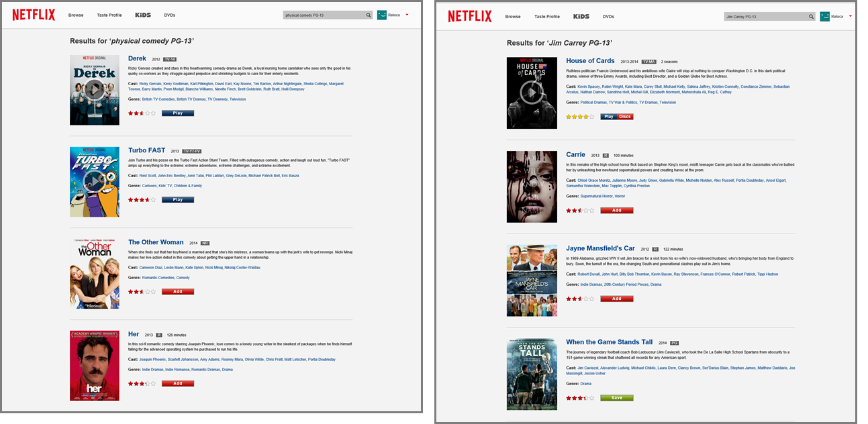The width and height of the screenshot is (868, 424).
Task: Click the Netflix logo in the physical comedy results window
Action: 34,14
